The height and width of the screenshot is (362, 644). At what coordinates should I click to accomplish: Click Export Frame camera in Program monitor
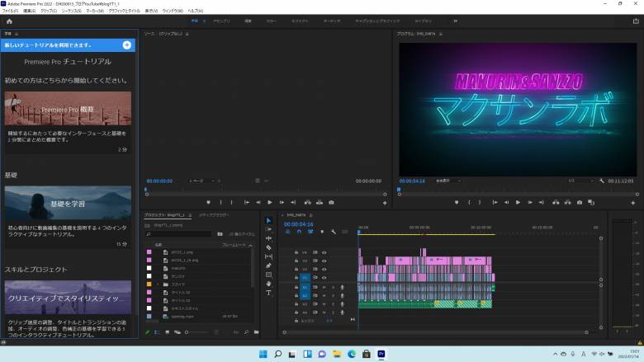pos(579,203)
